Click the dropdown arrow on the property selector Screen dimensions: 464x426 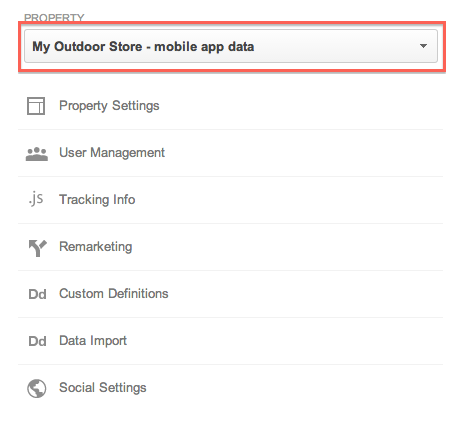pyautogui.click(x=423, y=46)
